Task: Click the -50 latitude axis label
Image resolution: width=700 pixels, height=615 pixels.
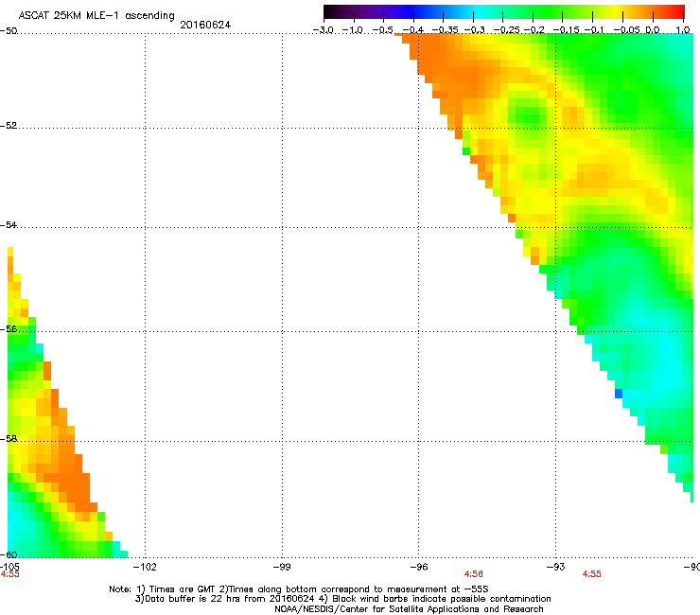Action: coord(9,31)
